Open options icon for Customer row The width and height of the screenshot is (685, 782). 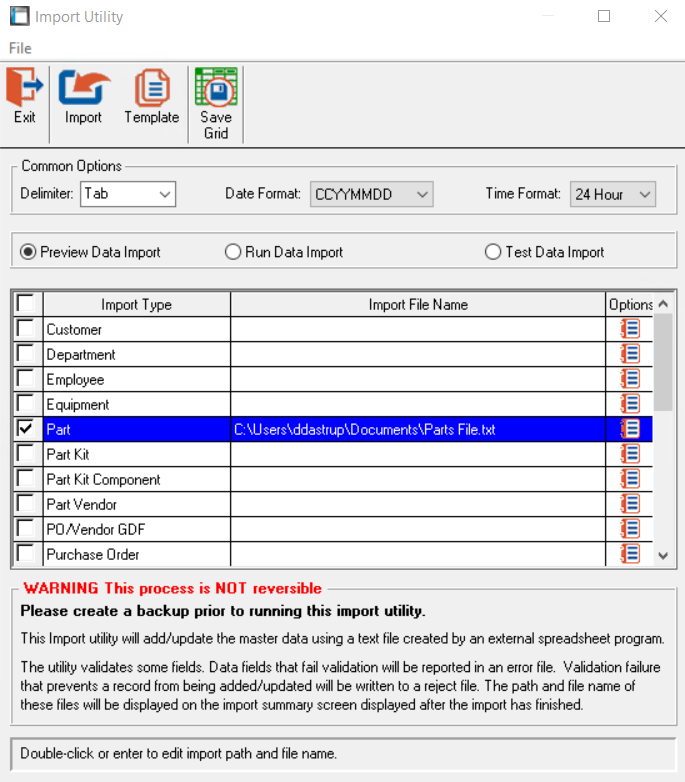pyautogui.click(x=630, y=329)
